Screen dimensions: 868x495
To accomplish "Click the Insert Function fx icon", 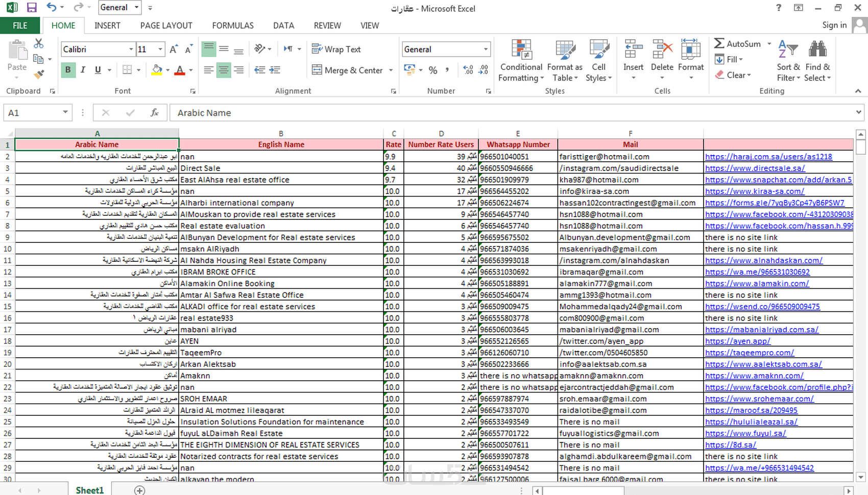I will [x=154, y=113].
